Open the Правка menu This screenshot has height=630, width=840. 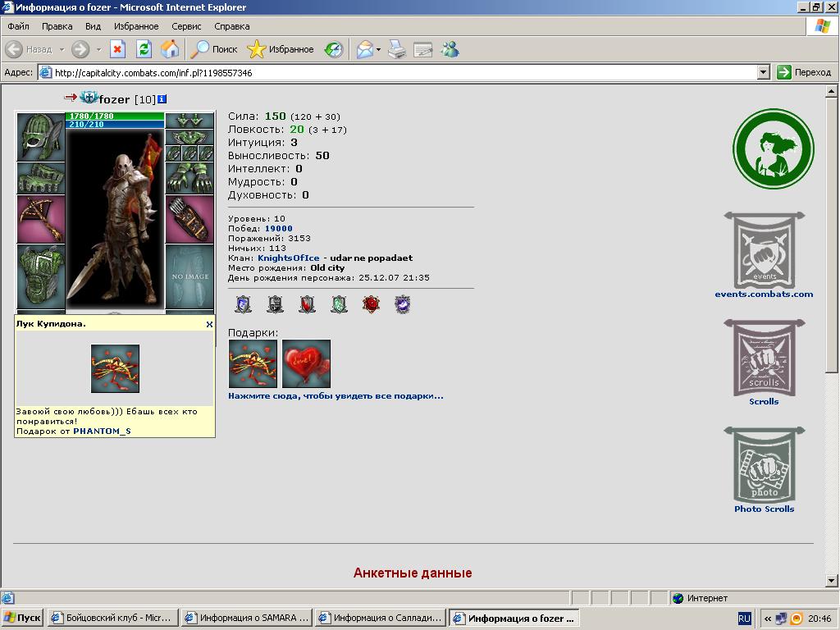(x=57, y=26)
